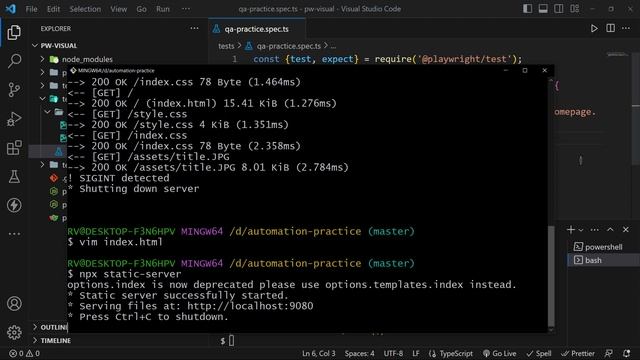Image resolution: width=640 pixels, height=360 pixels.
Task: Open Source Control view
Action: [x=14, y=89]
